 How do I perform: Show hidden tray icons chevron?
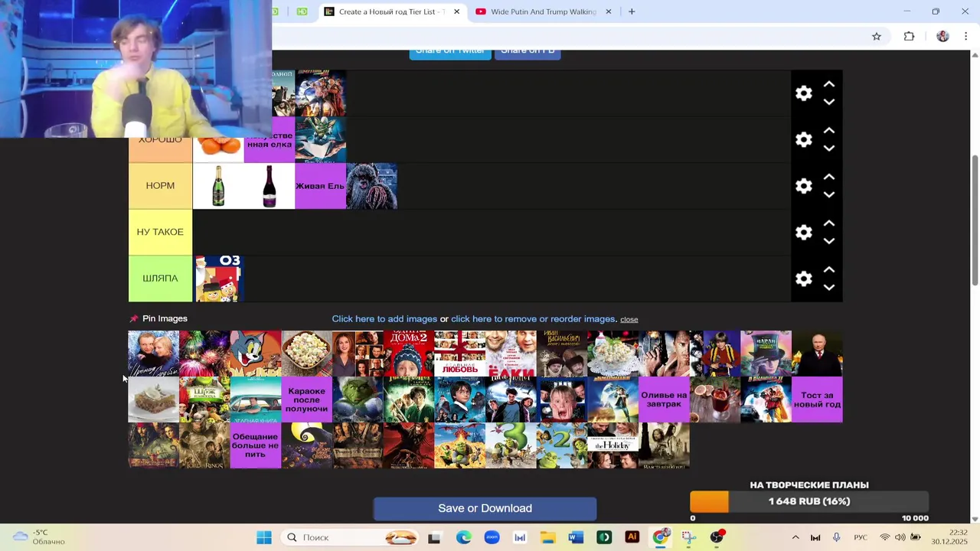pyautogui.click(x=795, y=537)
